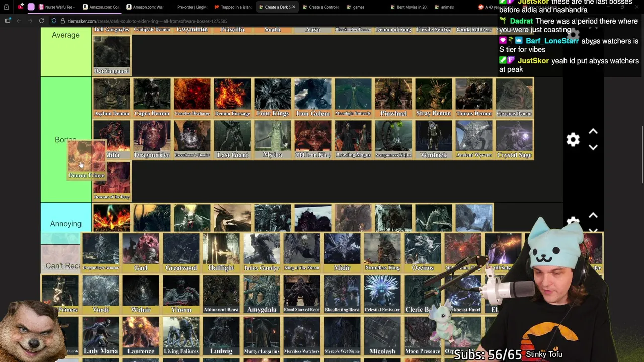
Task: Pick the Ceaseless Discharge boss card
Action: point(192,98)
